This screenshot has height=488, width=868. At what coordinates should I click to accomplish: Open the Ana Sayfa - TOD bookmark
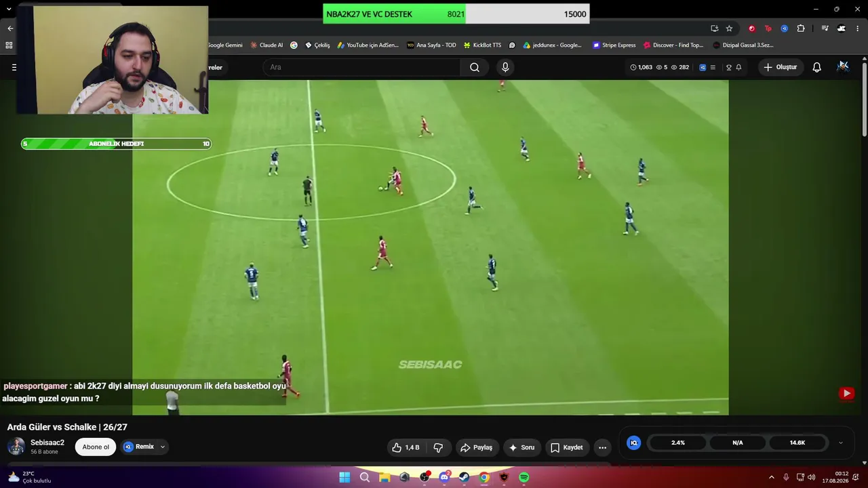[x=431, y=45]
